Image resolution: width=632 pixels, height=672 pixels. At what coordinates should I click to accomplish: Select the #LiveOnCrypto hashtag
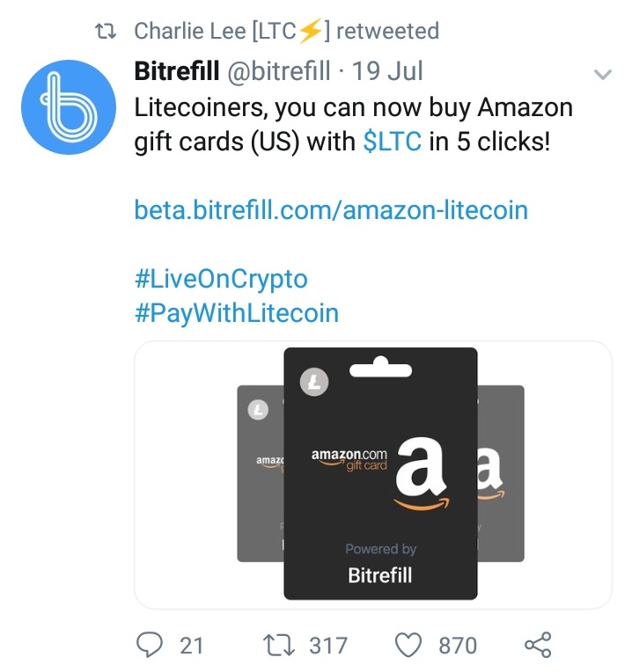tap(221, 279)
